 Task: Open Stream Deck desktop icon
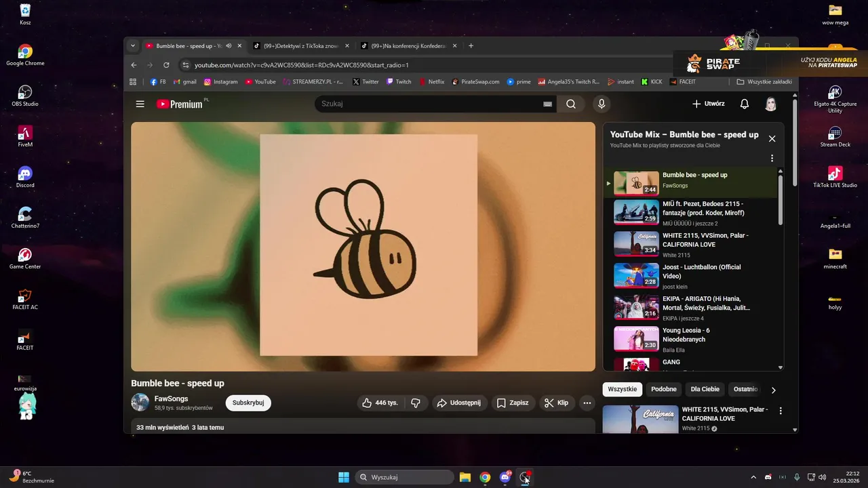[x=835, y=136]
